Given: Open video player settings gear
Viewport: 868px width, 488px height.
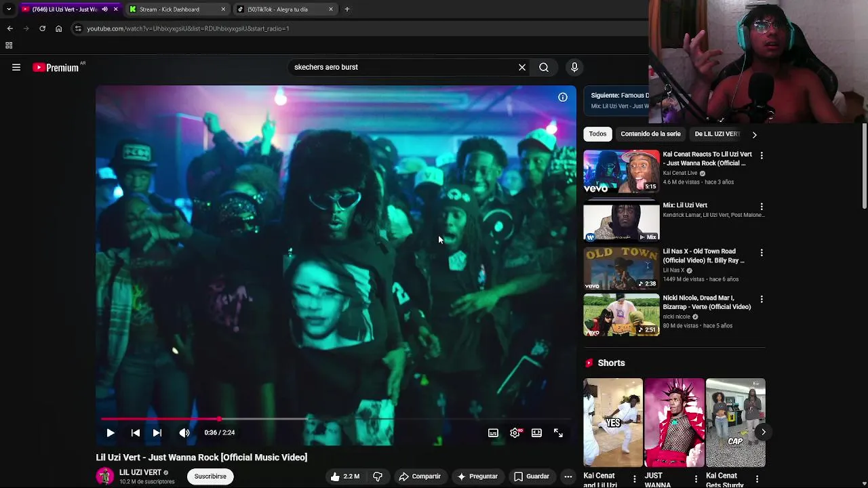Looking at the screenshot, I should tap(515, 432).
